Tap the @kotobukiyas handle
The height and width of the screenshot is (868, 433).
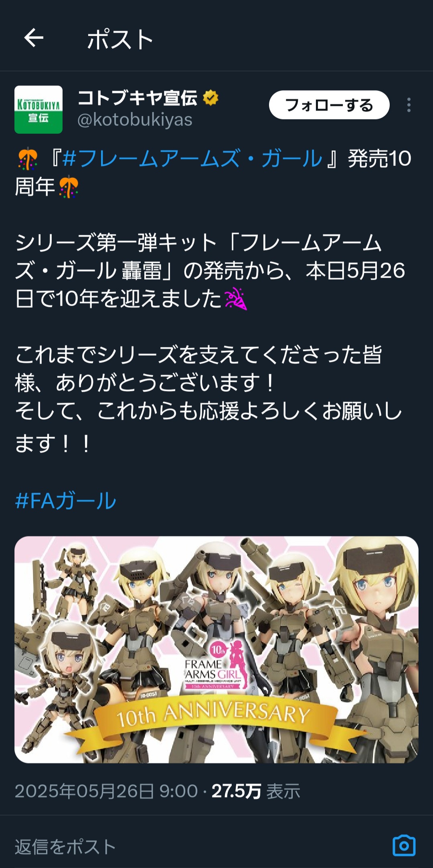(135, 120)
